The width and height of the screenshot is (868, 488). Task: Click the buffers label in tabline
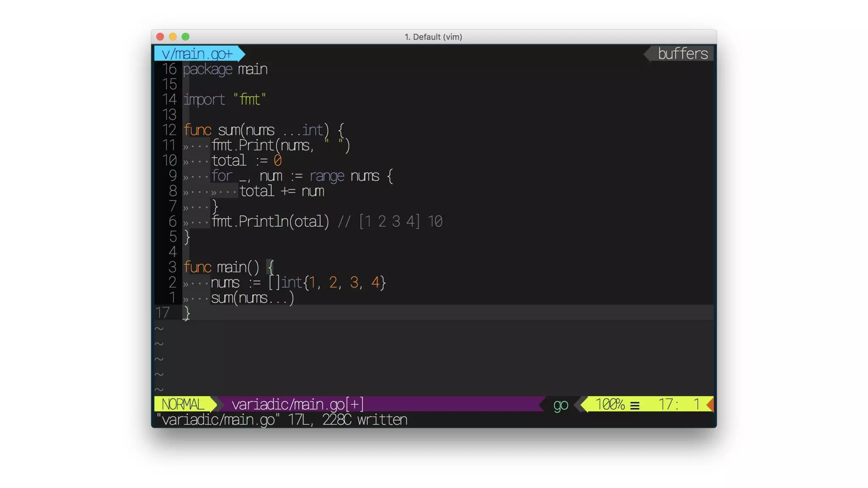click(x=682, y=54)
